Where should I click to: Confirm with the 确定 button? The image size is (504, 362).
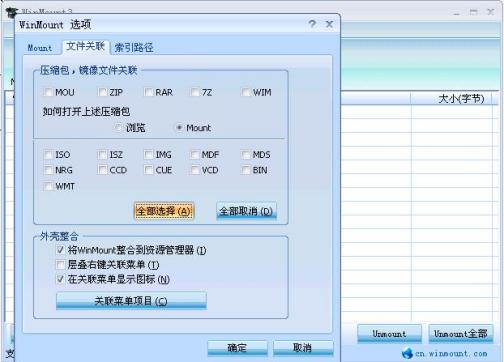pyautogui.click(x=237, y=348)
